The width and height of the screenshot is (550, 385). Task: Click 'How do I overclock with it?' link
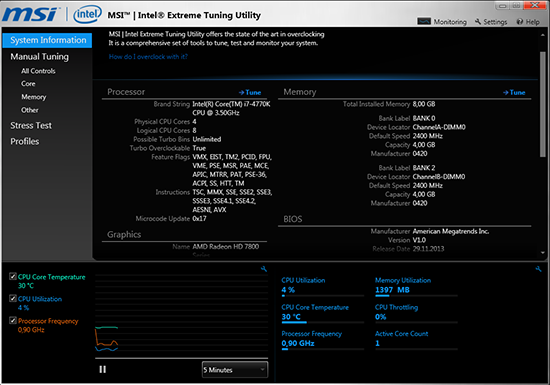click(x=148, y=56)
